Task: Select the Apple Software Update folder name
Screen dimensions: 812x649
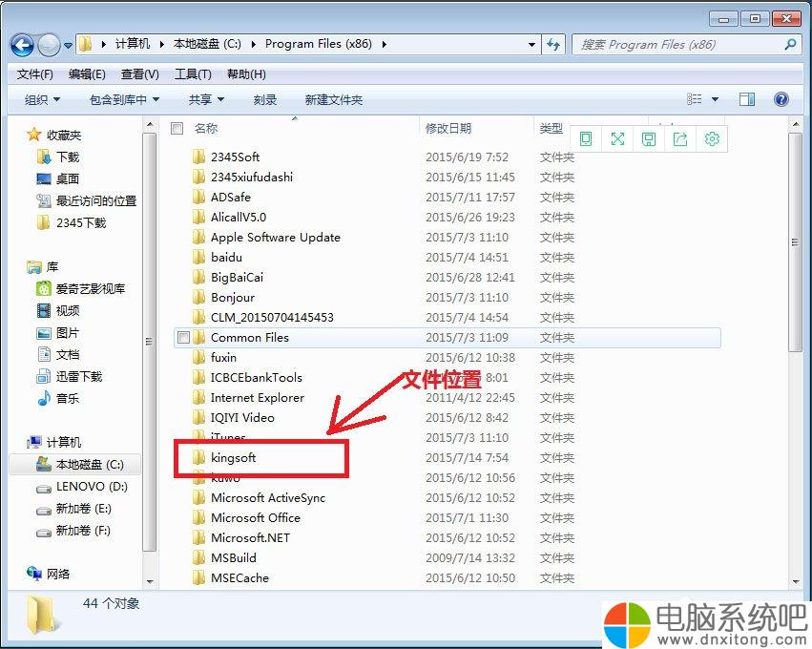Action: pos(276,238)
